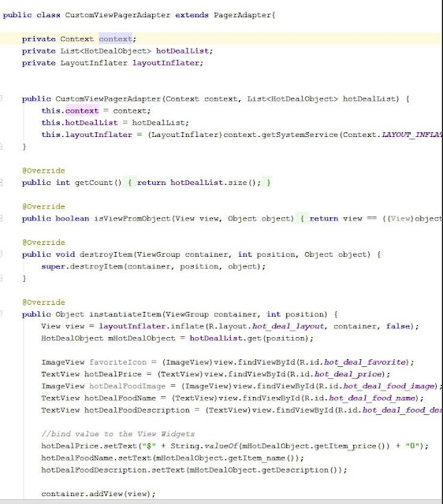Click 'getItem_price()' method call
The width and height of the screenshot is (443, 504).
pyautogui.click(x=351, y=446)
